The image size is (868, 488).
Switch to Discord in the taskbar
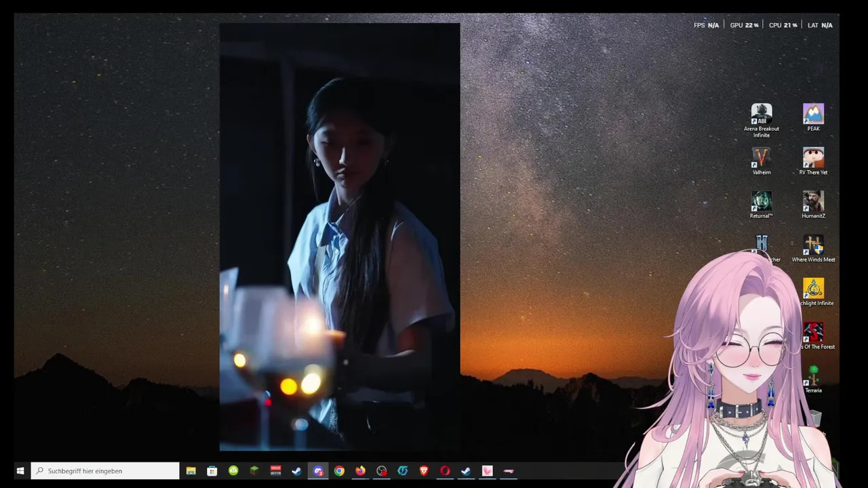point(318,470)
